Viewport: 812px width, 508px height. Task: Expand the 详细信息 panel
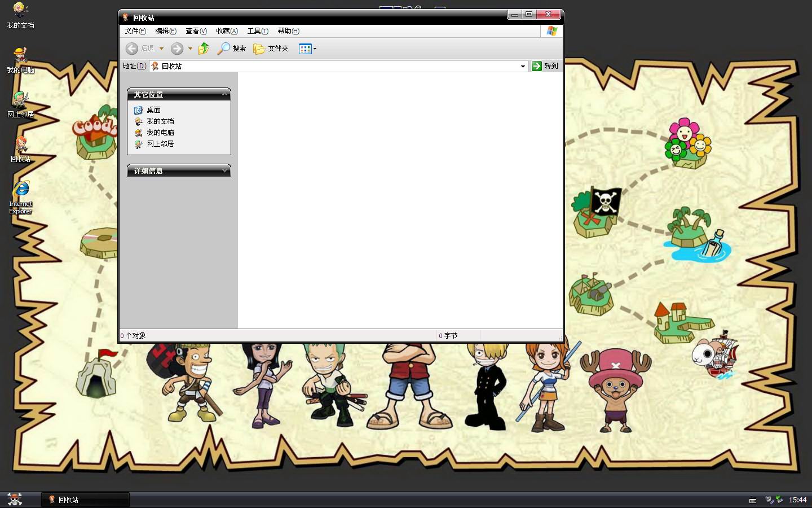point(224,170)
